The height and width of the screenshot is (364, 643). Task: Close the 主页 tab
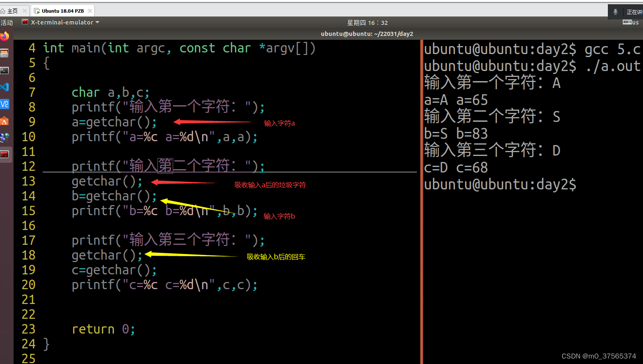(x=25, y=11)
